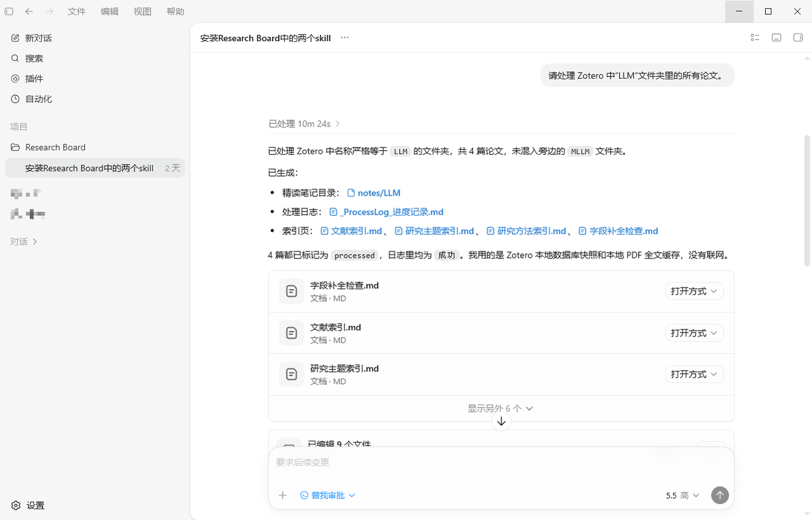The image size is (812, 520).
Task: Click the conversation title in header
Action: pos(266,38)
